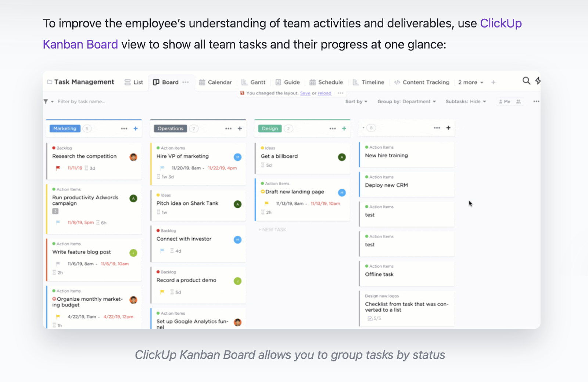Open the Gantt view tab
This screenshot has width=588, height=382.
(x=253, y=82)
